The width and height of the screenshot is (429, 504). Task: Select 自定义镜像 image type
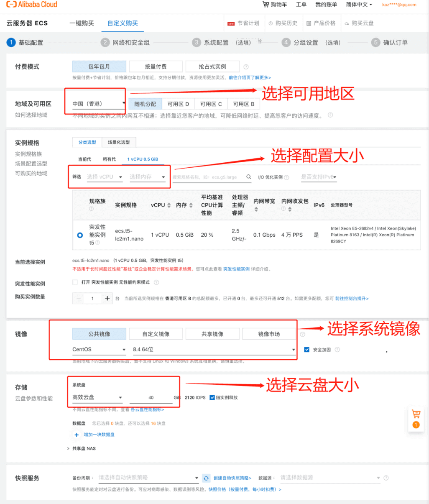156,334
